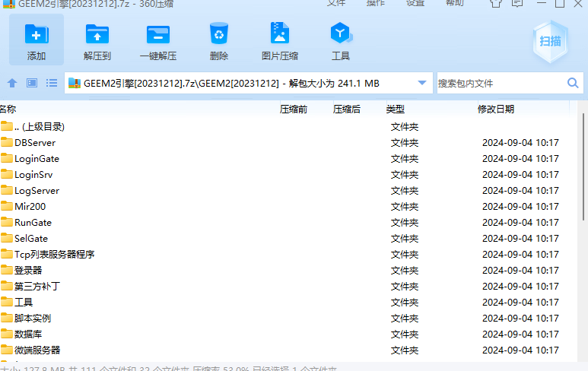Click the Mir200 folder icon
Image resolution: width=588 pixels, height=371 pixels.
click(7, 206)
